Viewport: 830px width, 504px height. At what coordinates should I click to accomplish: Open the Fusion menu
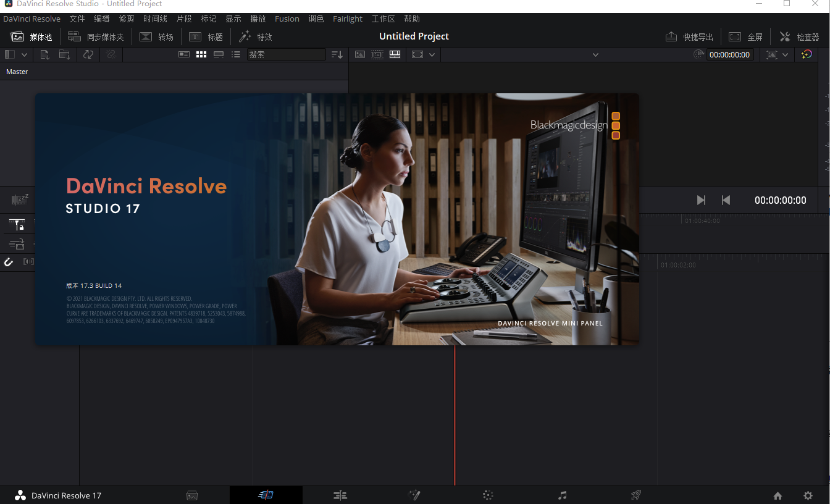click(287, 19)
